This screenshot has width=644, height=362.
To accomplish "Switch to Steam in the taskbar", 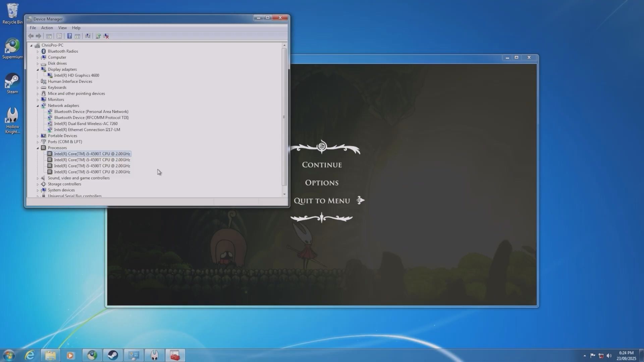I will point(113,355).
